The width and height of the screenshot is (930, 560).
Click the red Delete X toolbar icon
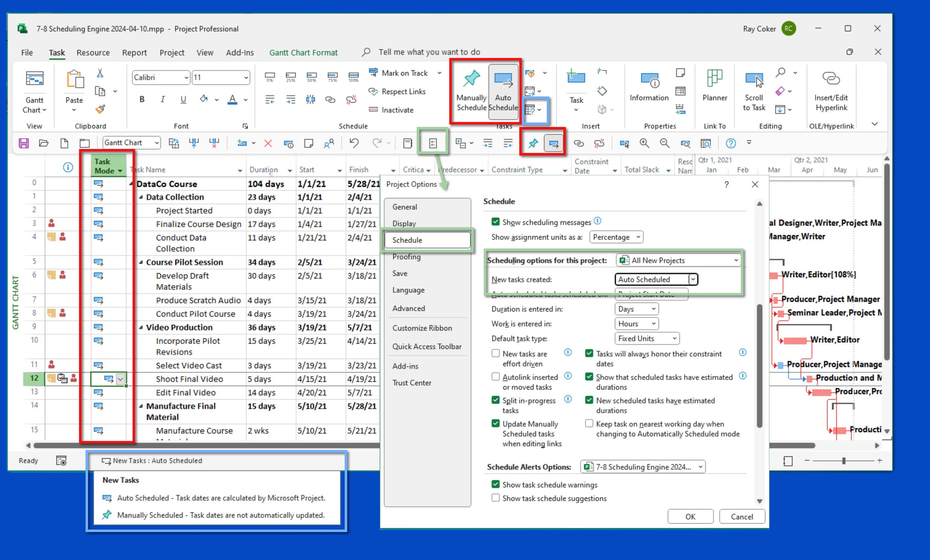[x=268, y=144]
